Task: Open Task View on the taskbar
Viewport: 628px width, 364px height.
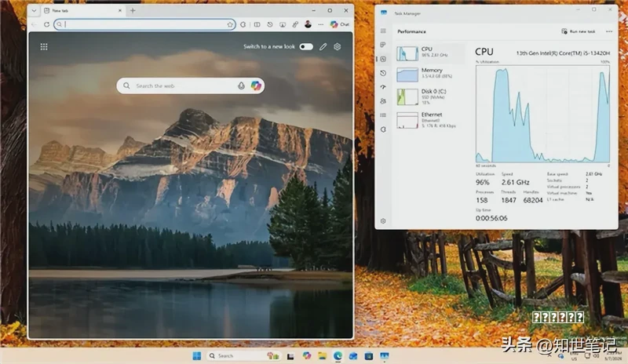Action: 290,356
